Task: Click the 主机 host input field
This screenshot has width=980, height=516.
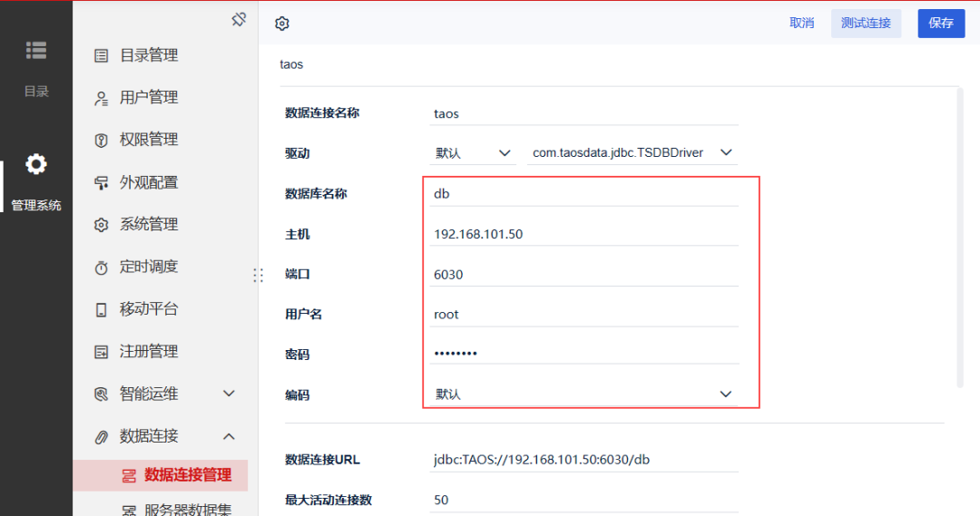Action: coord(583,234)
